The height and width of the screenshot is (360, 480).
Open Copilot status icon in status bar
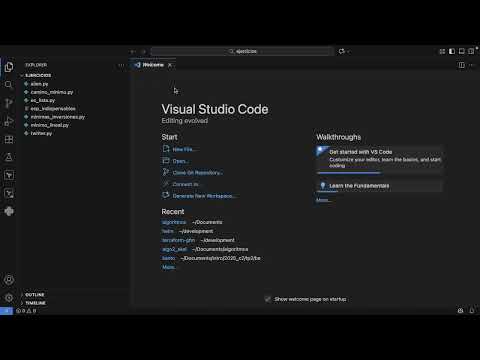(460, 311)
